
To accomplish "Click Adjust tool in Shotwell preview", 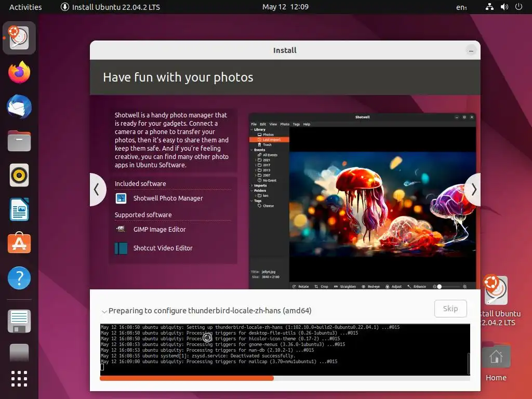I will (x=394, y=287).
